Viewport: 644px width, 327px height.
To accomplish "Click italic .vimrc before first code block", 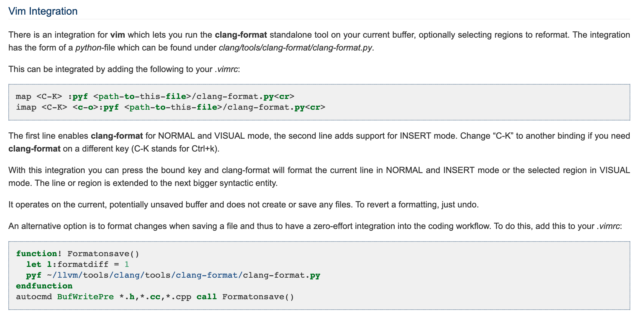I will pyautogui.click(x=226, y=69).
